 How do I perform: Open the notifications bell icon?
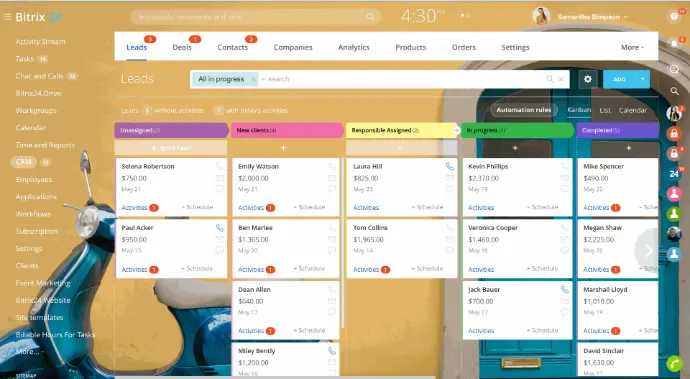674,43
